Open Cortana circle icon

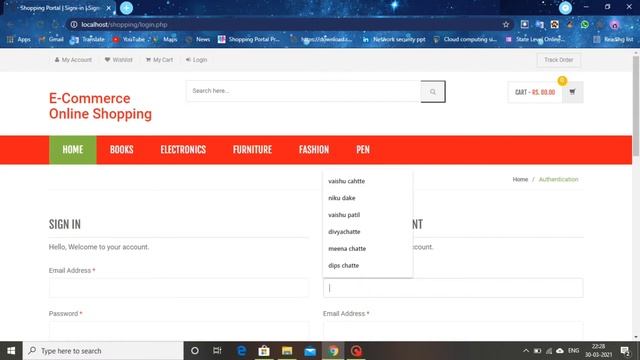tap(195, 351)
